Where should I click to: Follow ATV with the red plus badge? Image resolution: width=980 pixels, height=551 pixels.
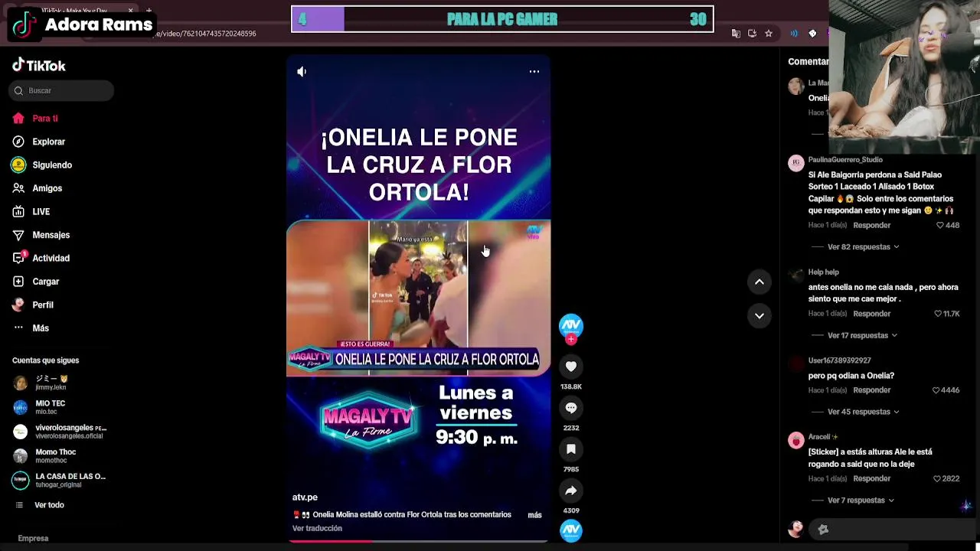(571, 339)
